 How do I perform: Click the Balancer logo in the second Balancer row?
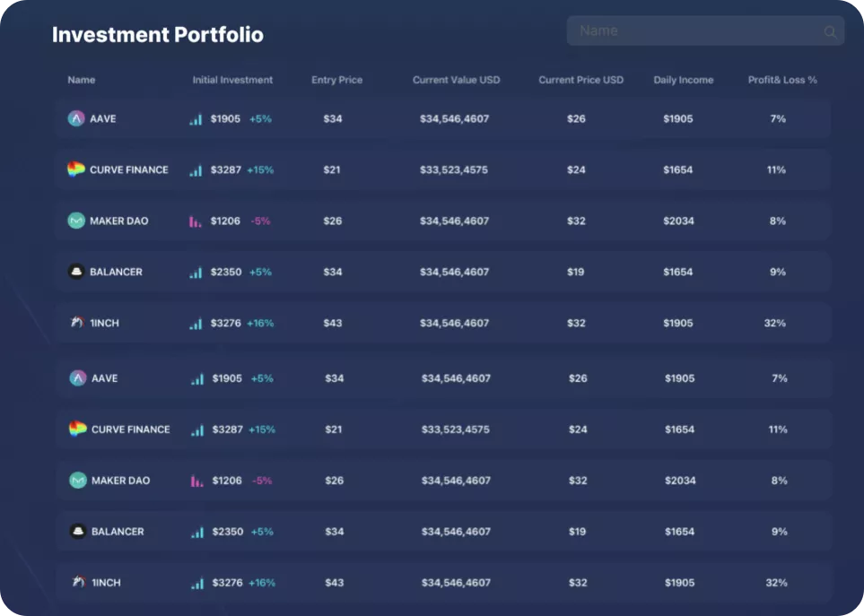(x=78, y=531)
